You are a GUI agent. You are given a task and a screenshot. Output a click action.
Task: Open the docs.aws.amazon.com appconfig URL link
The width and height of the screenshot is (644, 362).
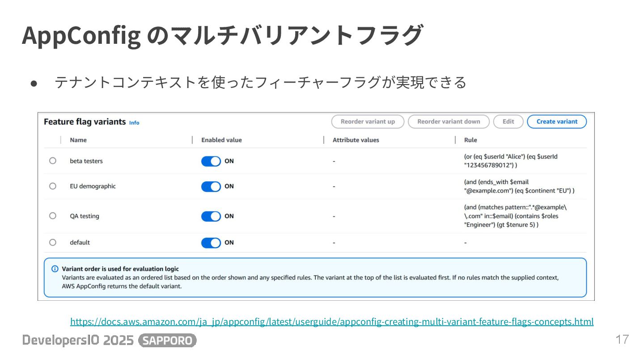(x=332, y=321)
